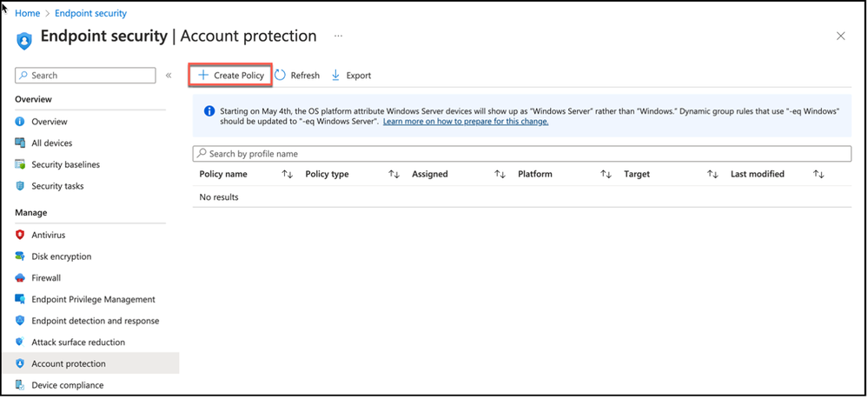Sort the table by Last modified arrows

coord(818,174)
